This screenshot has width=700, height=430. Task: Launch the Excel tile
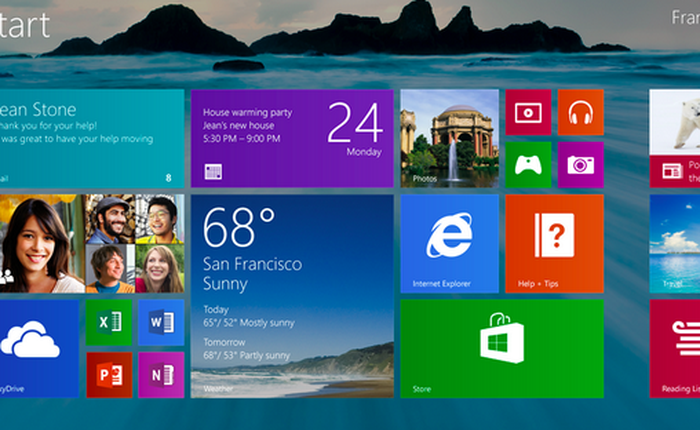click(x=109, y=322)
